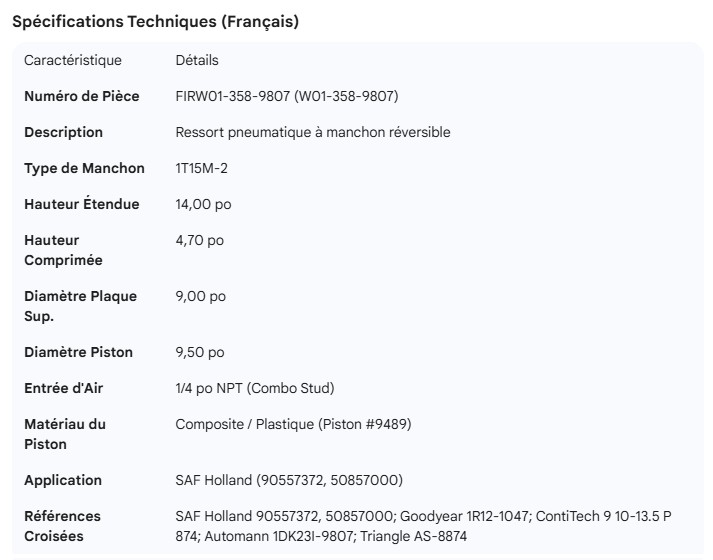Click the 'Hauteur Comprimée' label
713x560 pixels.
point(63,250)
